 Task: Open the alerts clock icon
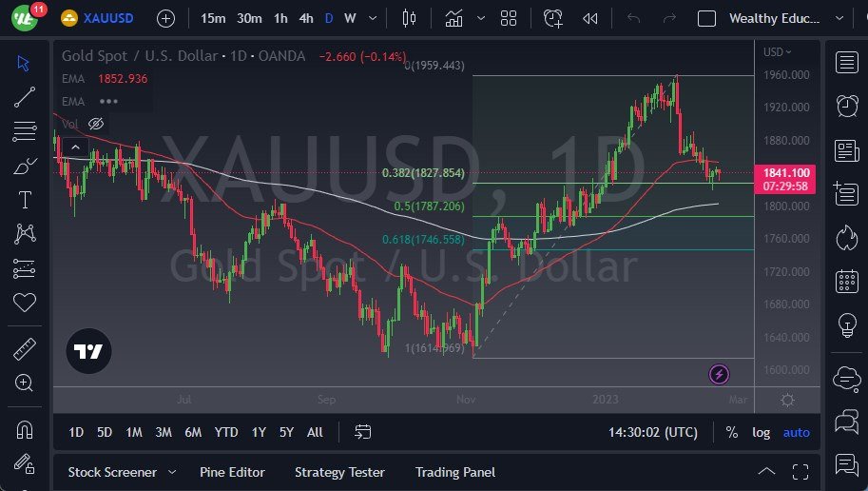[847, 106]
